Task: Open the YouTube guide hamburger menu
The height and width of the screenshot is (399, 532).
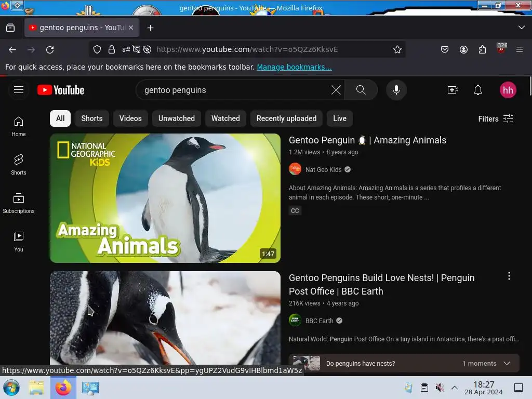Action: (x=19, y=90)
